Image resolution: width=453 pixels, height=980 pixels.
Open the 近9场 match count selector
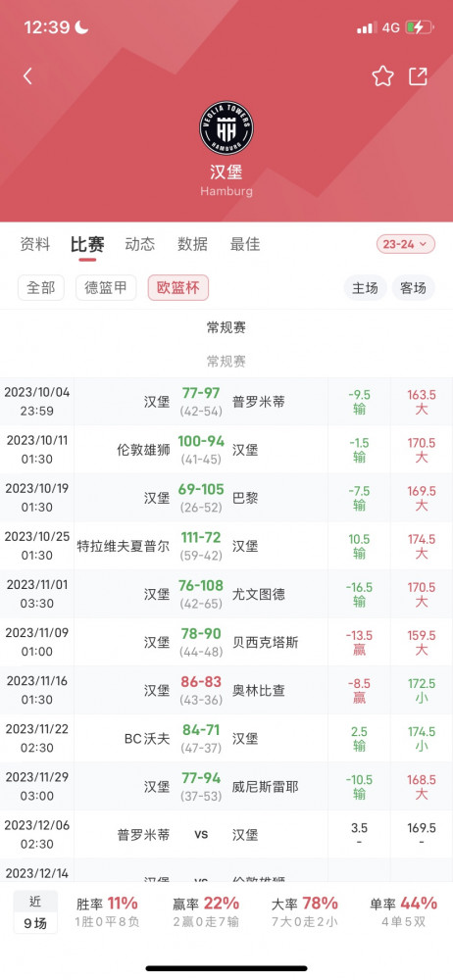pyautogui.click(x=35, y=911)
